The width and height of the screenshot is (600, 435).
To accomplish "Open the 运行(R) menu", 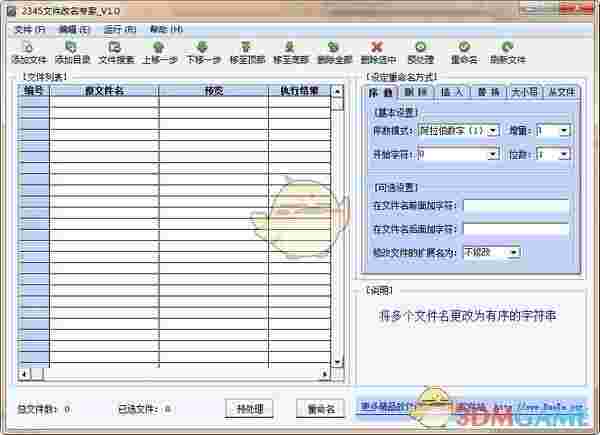I will click(119, 29).
